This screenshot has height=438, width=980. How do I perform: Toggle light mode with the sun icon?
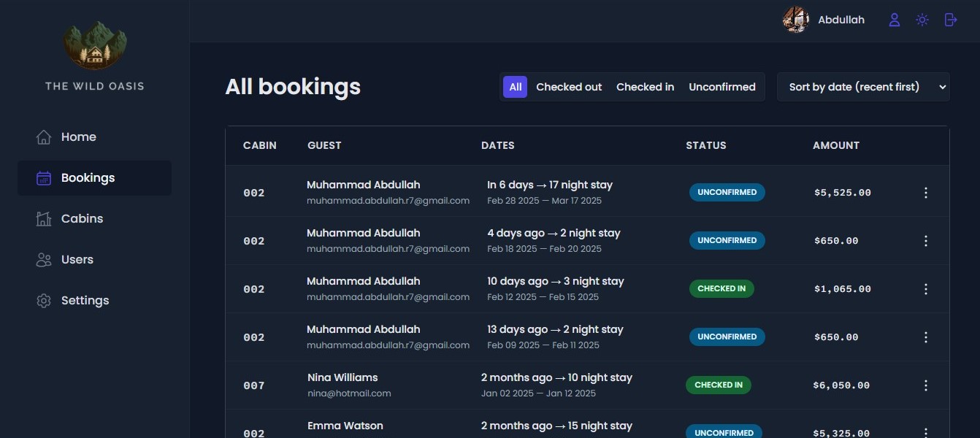coord(922,20)
